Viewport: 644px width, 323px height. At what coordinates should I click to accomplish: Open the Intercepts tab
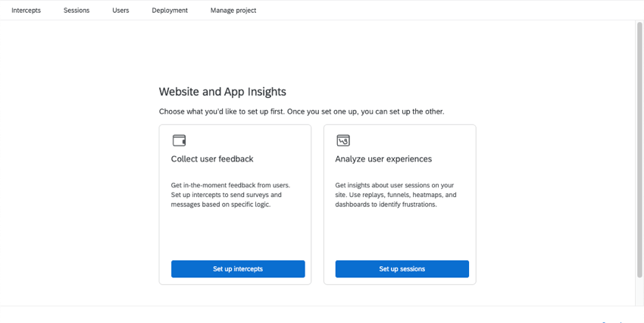[27, 11]
